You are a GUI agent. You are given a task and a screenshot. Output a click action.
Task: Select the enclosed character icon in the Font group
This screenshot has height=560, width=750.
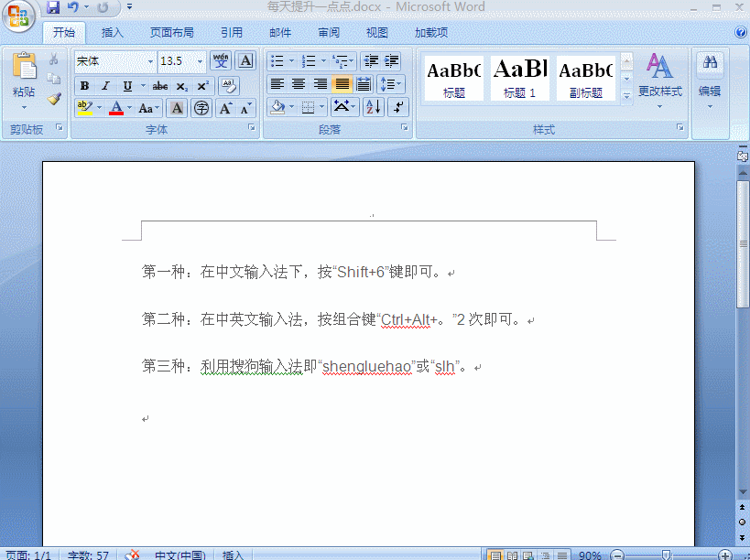click(x=201, y=107)
